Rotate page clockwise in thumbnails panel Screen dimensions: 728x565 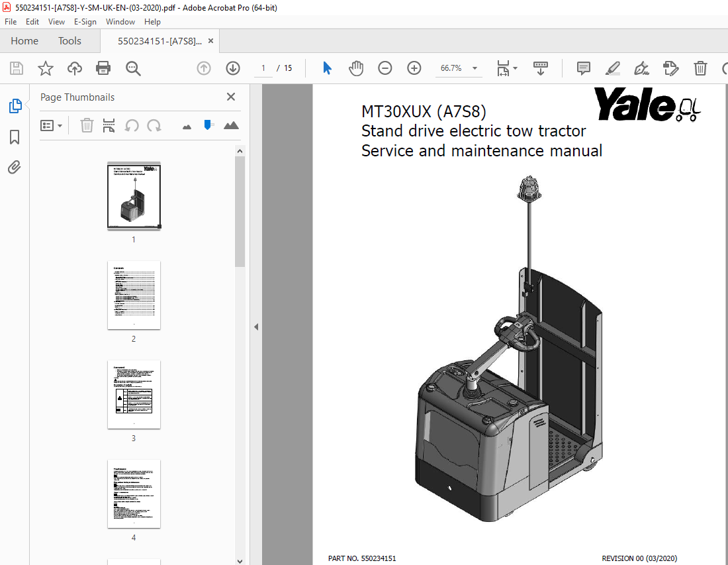point(154,125)
